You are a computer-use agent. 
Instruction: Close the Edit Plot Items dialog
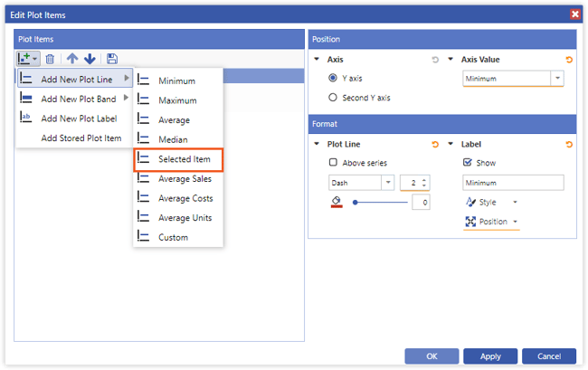click(x=574, y=14)
